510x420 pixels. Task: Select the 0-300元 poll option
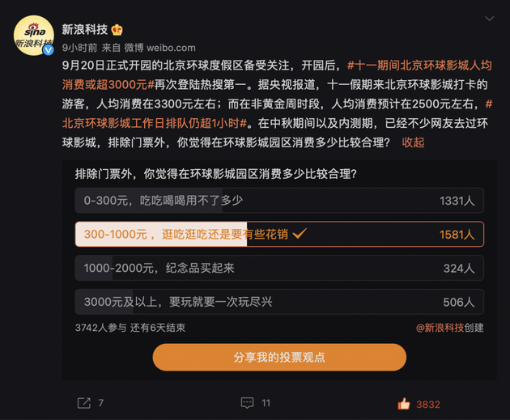click(278, 200)
